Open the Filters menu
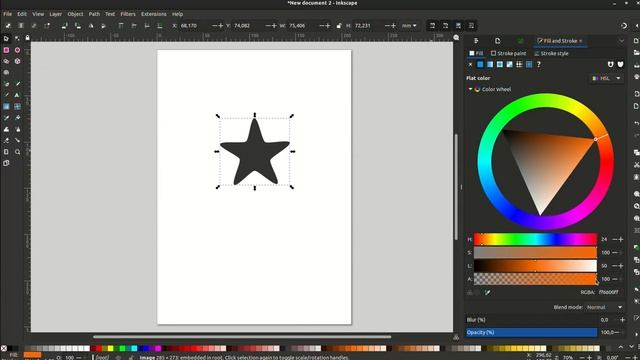Image resolution: width=640 pixels, height=360 pixels. point(128,14)
